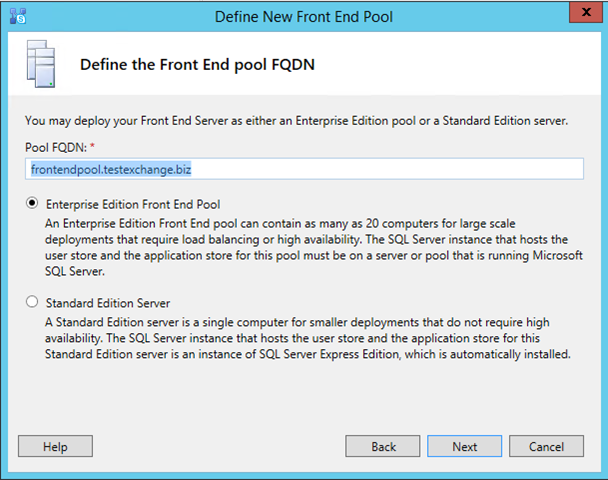
Task: Open Help for this wizard page
Action: click(x=55, y=446)
